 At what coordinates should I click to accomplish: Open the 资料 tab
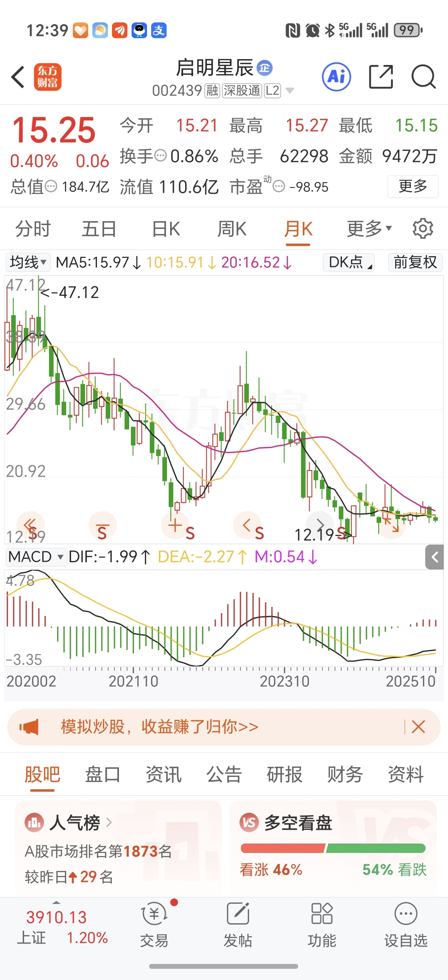406,775
